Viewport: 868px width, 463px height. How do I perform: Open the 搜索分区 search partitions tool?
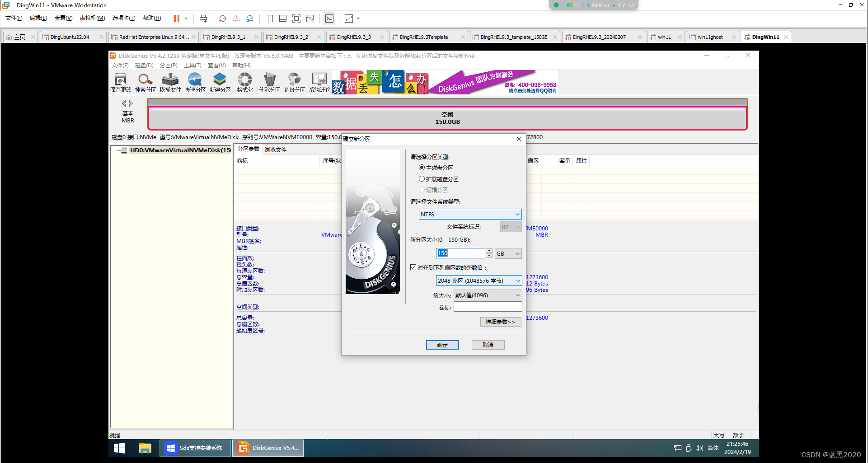(145, 83)
